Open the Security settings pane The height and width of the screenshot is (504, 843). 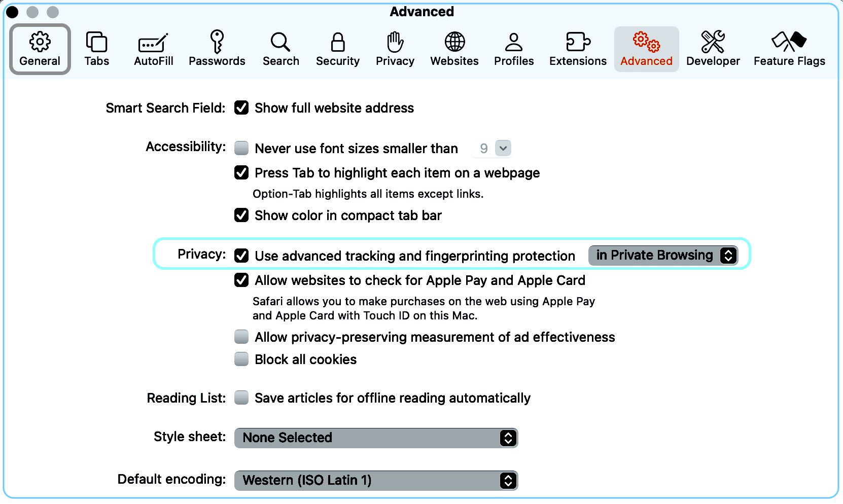[x=337, y=49]
